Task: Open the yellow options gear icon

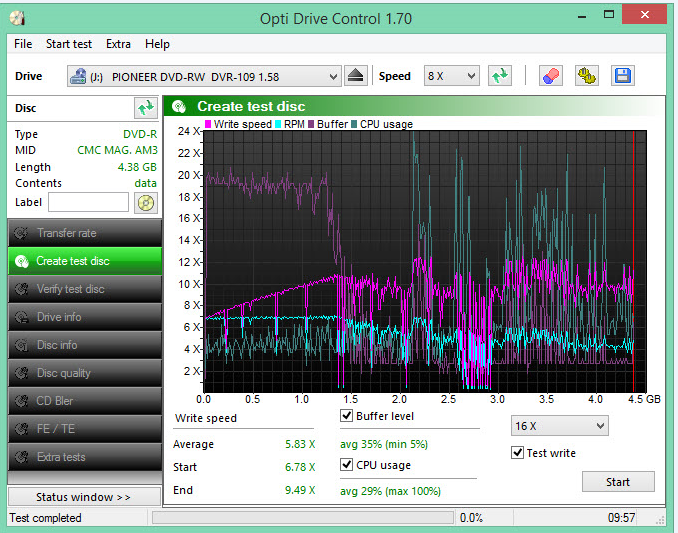Action: (586, 76)
